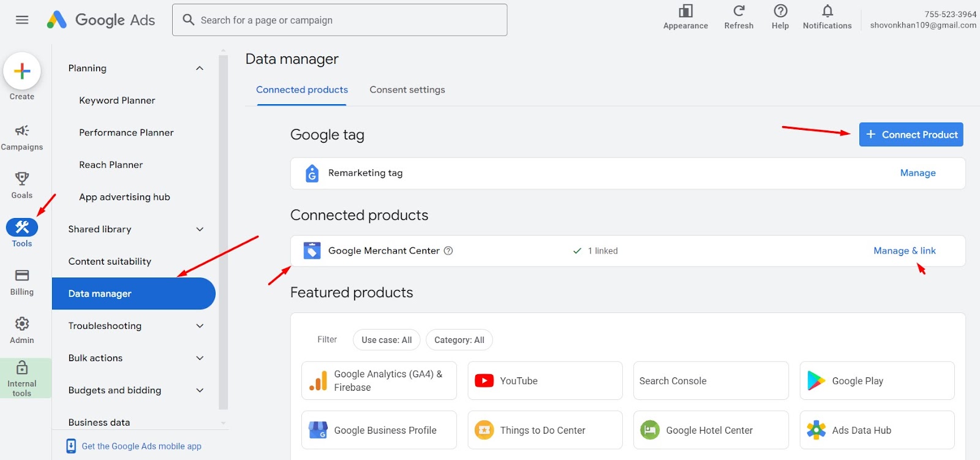Click the 'Remarketing tag' row label

pyautogui.click(x=366, y=173)
